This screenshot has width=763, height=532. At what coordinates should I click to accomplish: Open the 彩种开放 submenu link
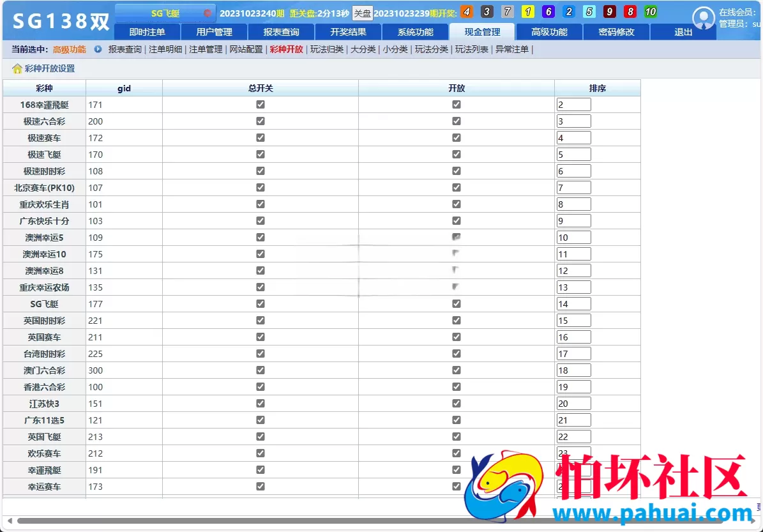tap(286, 49)
